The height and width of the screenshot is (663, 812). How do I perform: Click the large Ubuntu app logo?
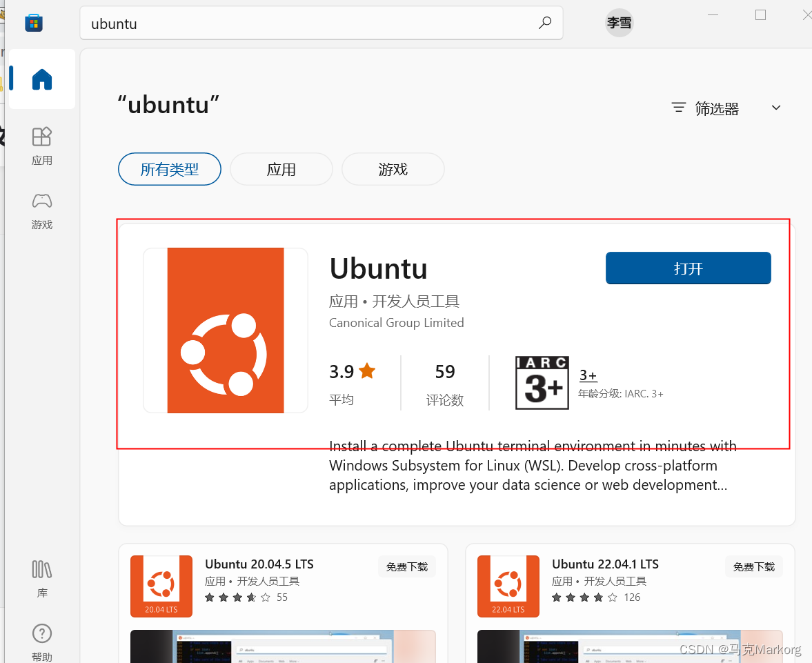[226, 330]
